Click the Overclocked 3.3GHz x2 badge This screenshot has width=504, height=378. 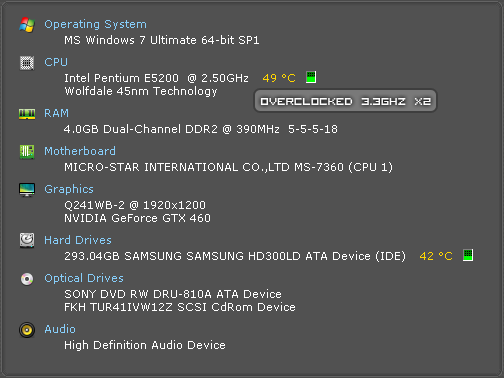345,101
